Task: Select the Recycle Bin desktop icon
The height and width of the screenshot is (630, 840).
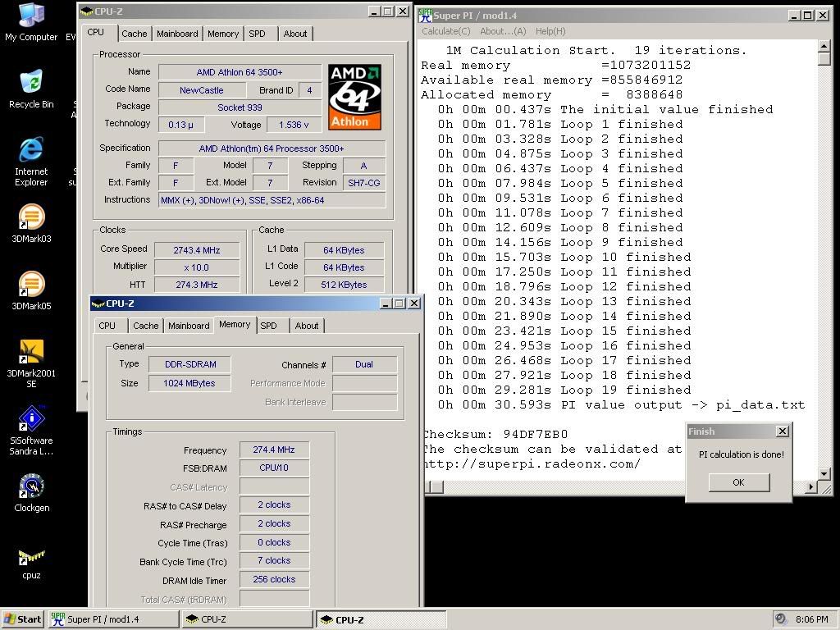Action: point(31,89)
